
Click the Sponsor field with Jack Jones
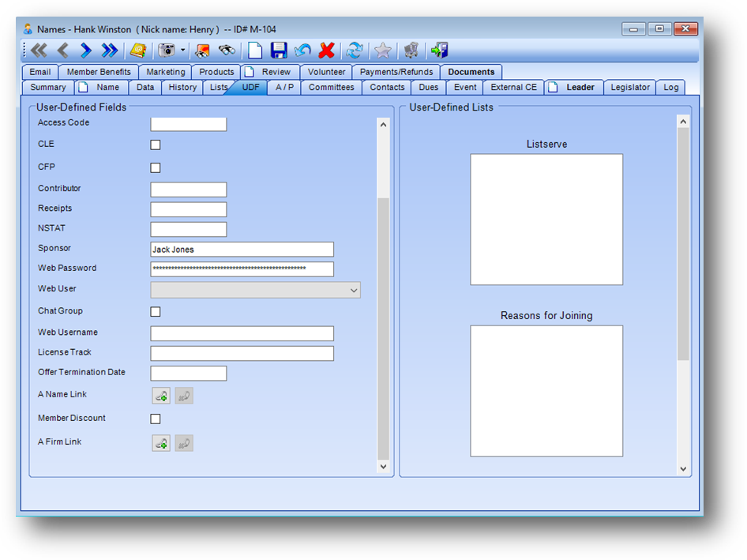[242, 250]
